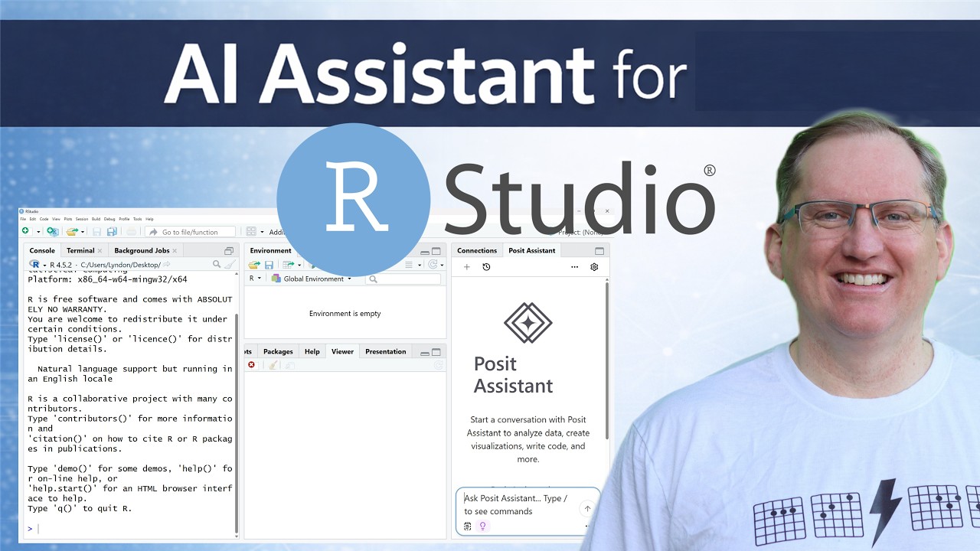This screenshot has height=551, width=980.
Task: Open the Edit menu
Action: pyautogui.click(x=33, y=219)
